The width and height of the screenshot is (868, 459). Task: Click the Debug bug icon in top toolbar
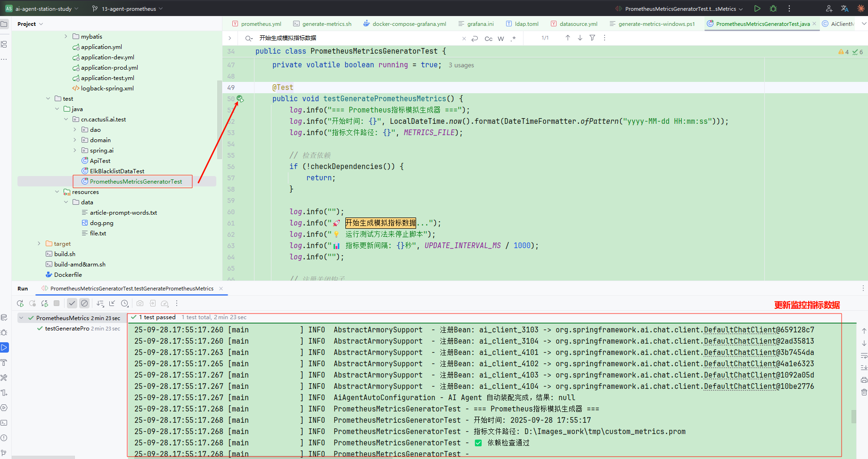[773, 8]
